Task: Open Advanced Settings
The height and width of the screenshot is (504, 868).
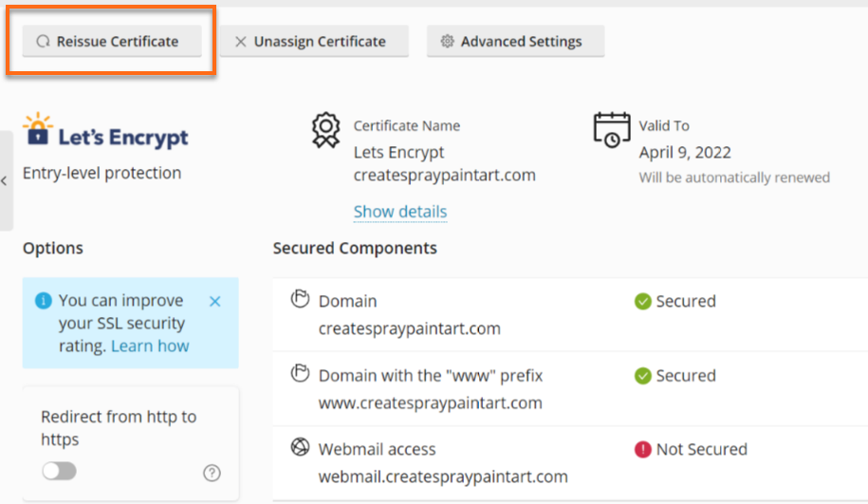Action: pos(515,41)
